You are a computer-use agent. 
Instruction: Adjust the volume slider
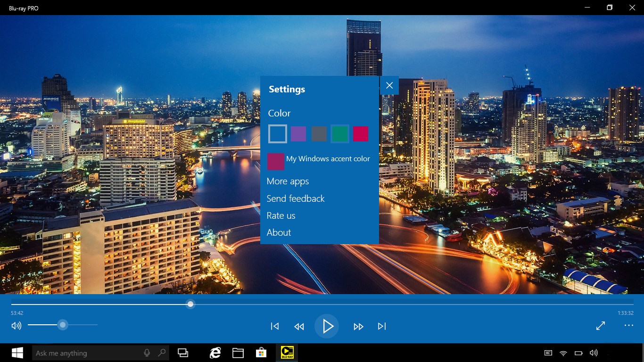pyautogui.click(x=63, y=325)
